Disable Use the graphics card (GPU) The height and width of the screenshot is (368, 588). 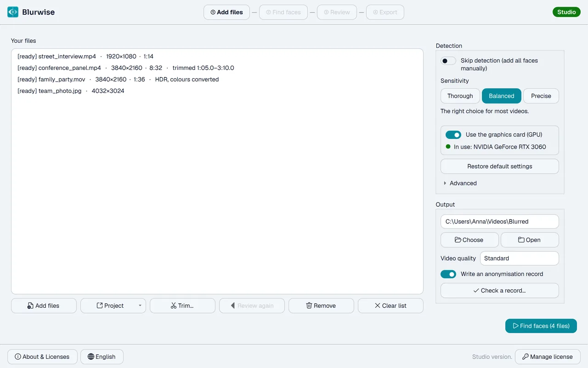[453, 135]
